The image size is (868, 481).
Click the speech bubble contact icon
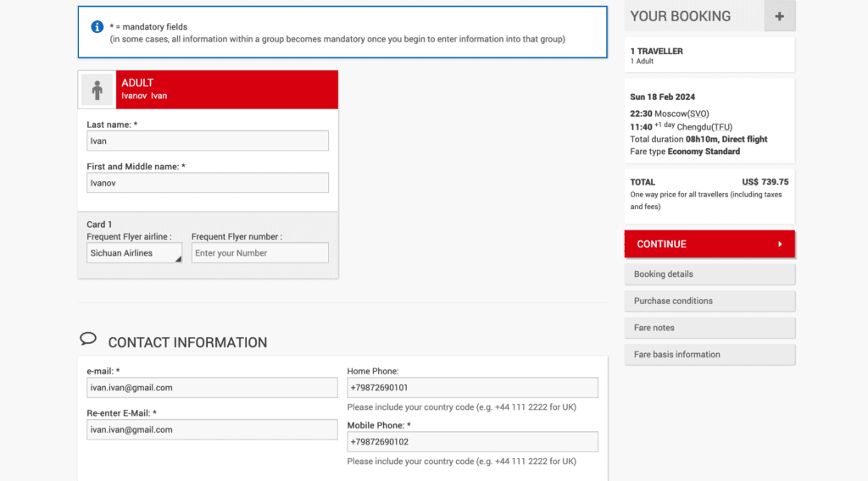pyautogui.click(x=88, y=339)
